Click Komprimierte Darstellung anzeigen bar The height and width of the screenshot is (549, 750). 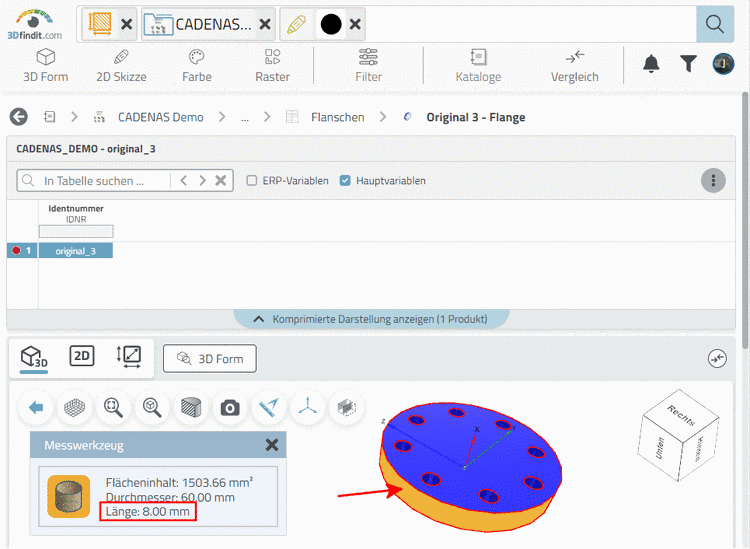pyautogui.click(x=371, y=319)
